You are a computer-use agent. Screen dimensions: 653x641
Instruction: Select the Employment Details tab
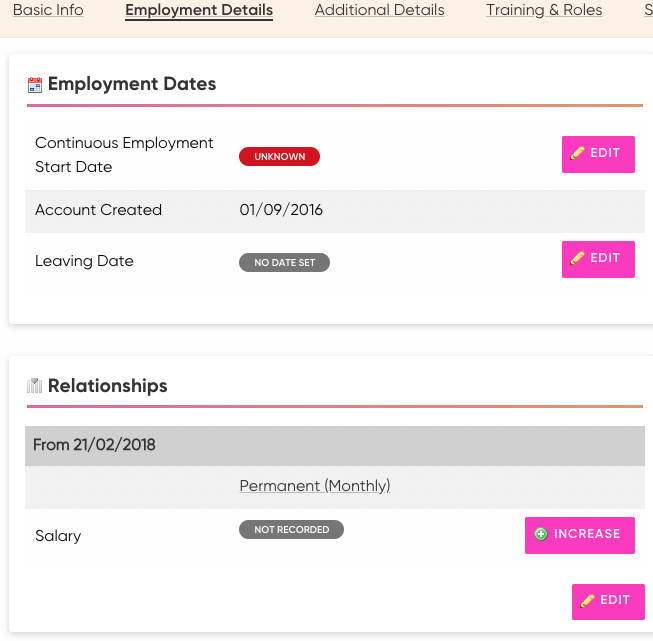point(199,10)
